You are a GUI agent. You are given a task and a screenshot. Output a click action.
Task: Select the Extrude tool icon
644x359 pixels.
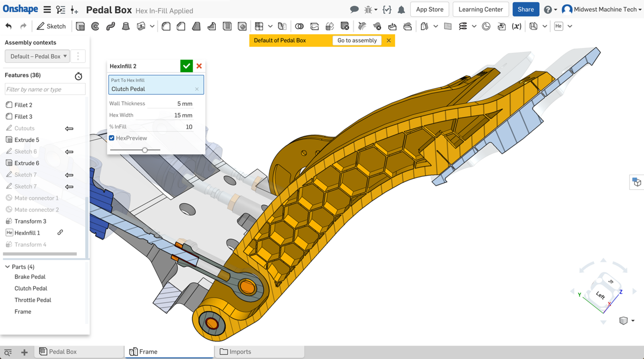pyautogui.click(x=80, y=26)
